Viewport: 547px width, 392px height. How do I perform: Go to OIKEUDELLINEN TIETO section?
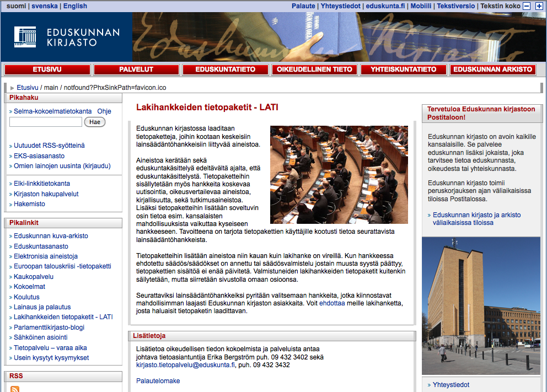click(314, 69)
